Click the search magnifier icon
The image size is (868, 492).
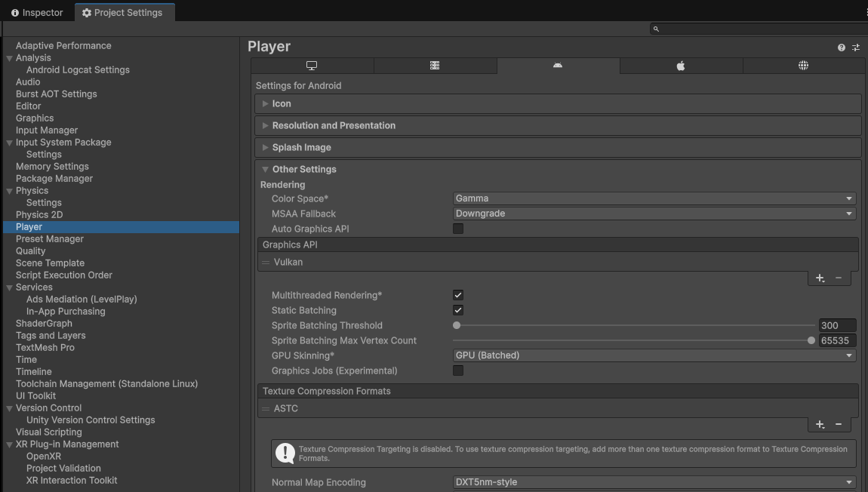point(656,29)
